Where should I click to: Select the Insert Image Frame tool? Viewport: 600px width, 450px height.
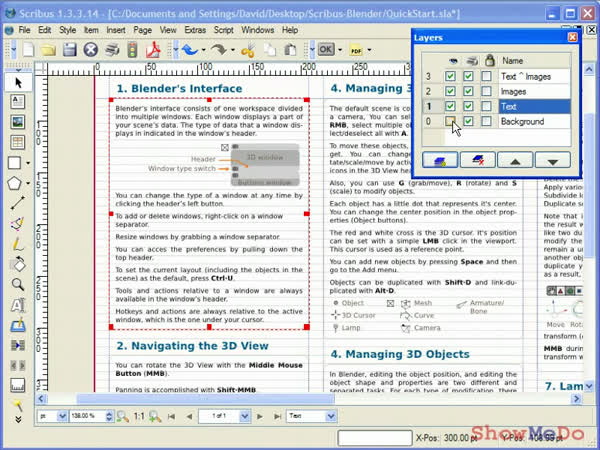pos(18,122)
